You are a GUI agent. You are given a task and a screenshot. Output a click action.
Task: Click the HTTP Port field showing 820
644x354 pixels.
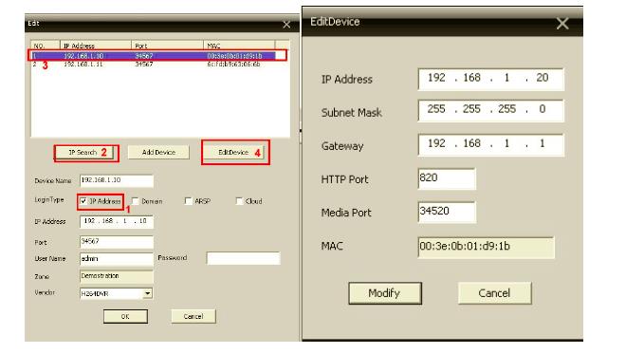coord(447,178)
